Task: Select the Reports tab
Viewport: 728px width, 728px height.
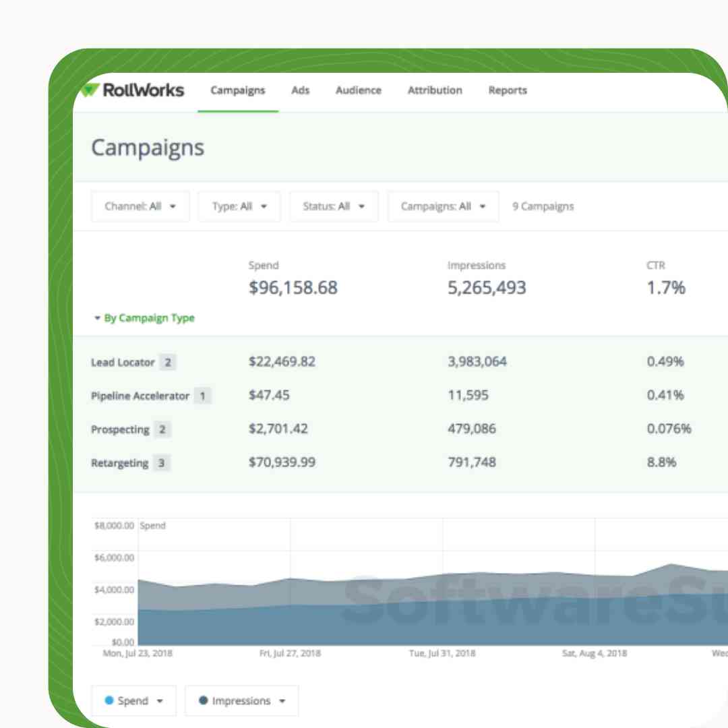Action: (x=508, y=90)
